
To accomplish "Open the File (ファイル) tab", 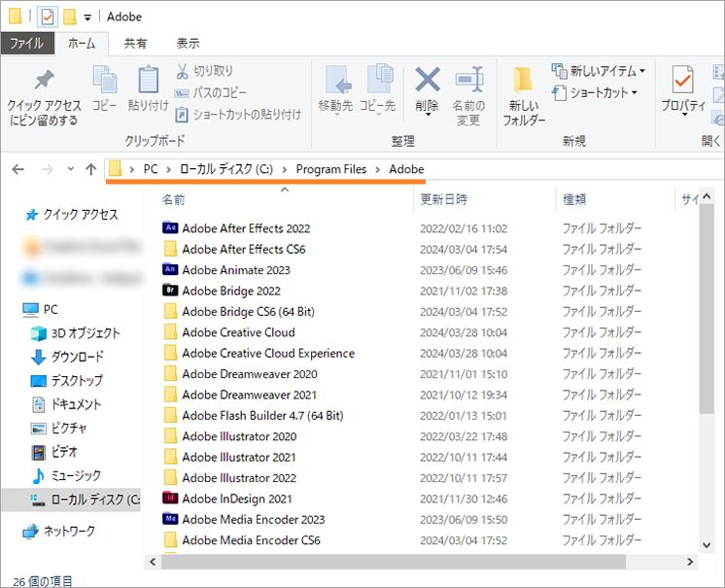I will pos(27,44).
